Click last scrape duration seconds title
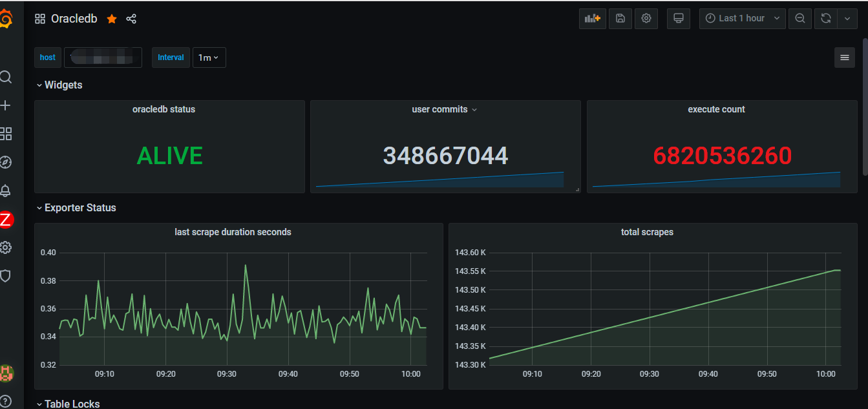868x409 pixels. coord(233,232)
